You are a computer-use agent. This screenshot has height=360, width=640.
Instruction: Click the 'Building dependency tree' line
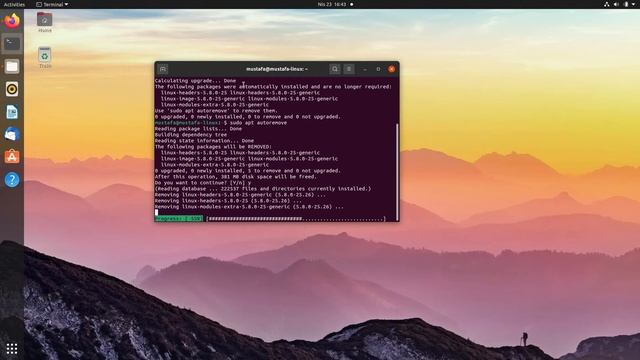point(191,135)
